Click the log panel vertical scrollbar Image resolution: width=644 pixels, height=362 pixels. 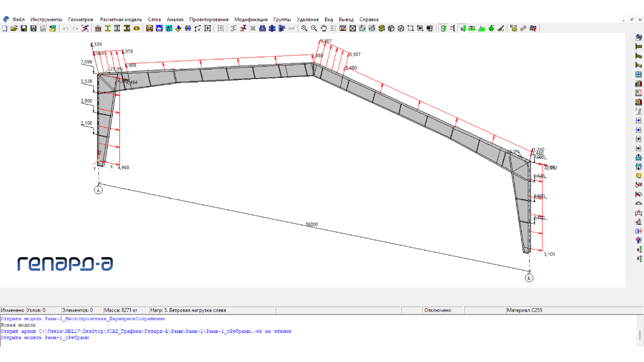[x=640, y=334]
